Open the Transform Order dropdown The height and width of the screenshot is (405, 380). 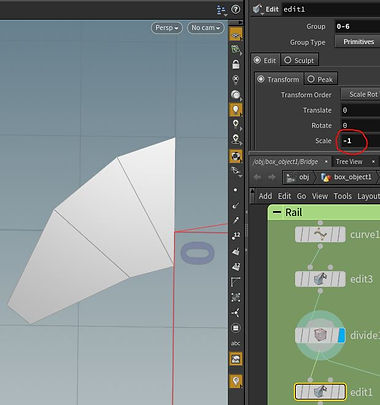(x=360, y=95)
